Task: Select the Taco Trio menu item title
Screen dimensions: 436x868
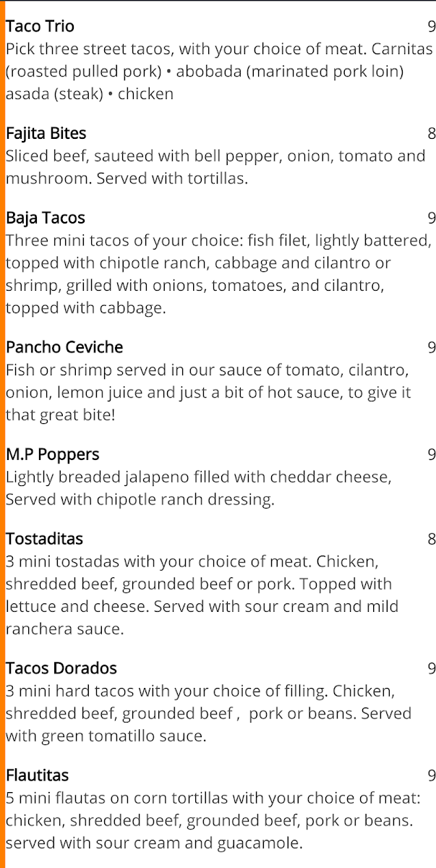Action: 40,27
